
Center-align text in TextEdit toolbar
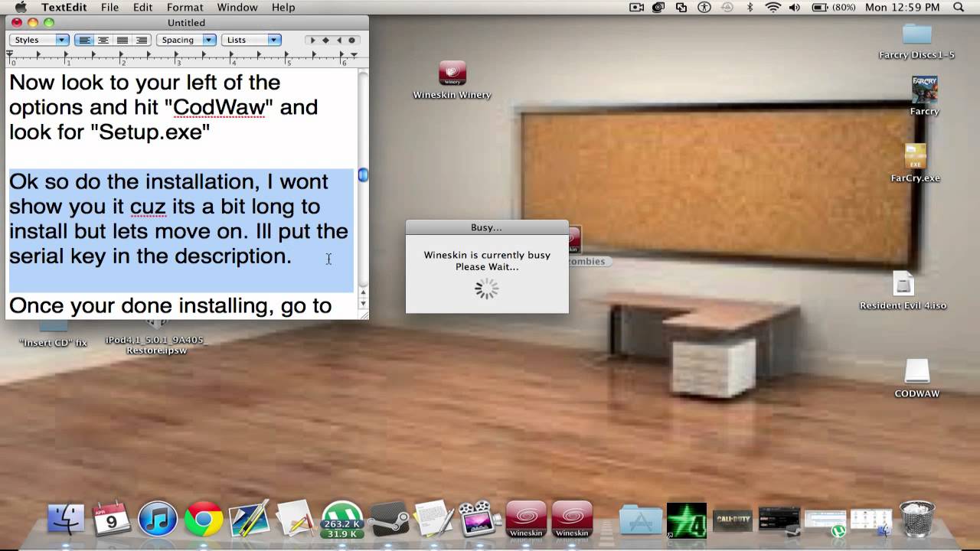(103, 40)
